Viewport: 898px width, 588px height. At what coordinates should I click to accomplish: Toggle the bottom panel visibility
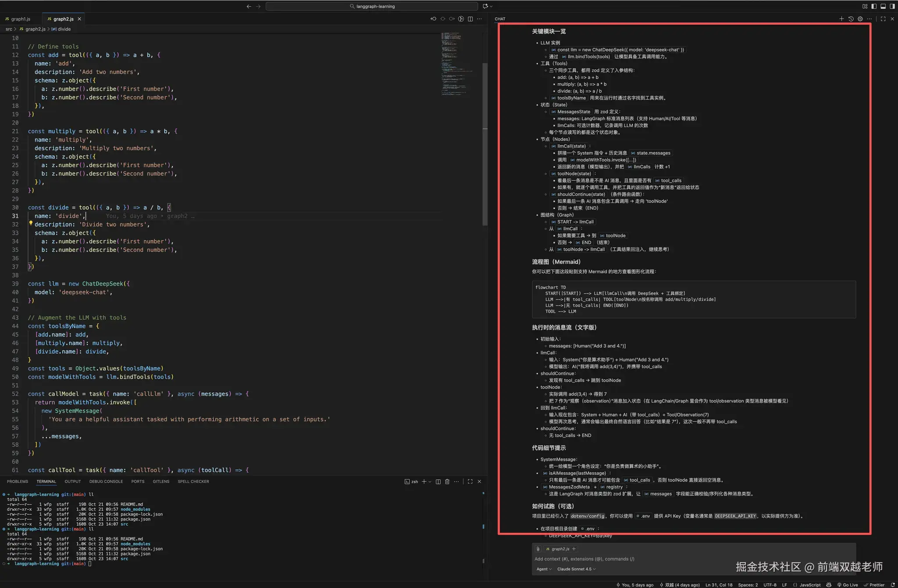point(883,6)
